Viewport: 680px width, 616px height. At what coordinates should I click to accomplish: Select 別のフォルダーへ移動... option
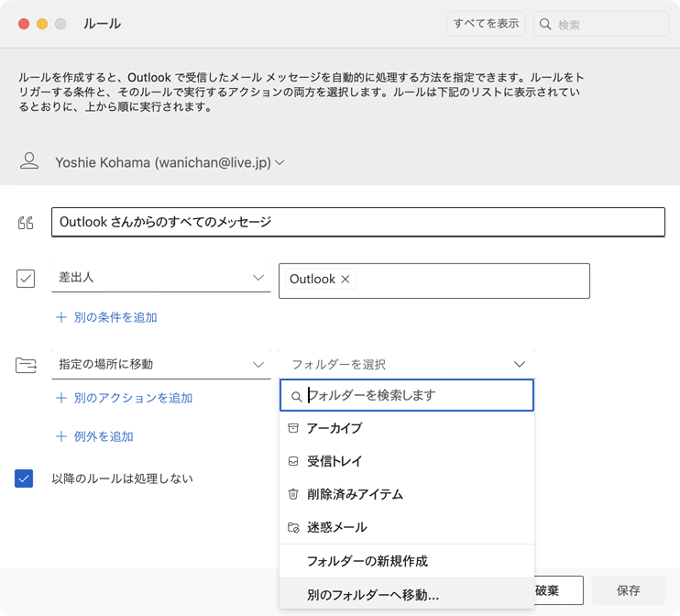(x=373, y=595)
